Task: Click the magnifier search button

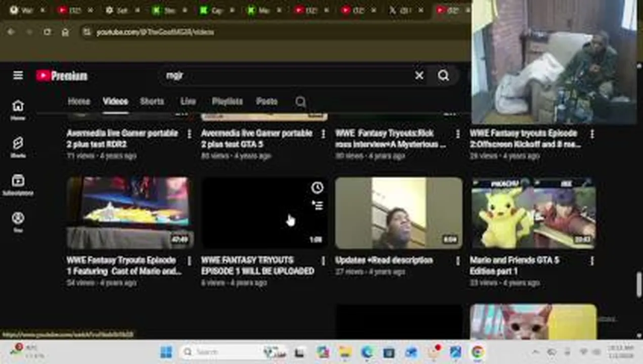Action: pyautogui.click(x=443, y=75)
